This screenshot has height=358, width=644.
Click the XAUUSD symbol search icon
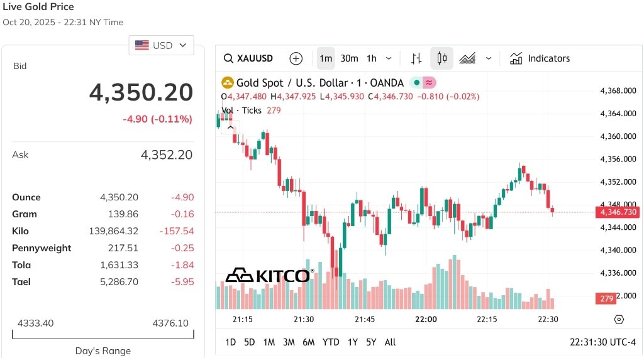[228, 58]
